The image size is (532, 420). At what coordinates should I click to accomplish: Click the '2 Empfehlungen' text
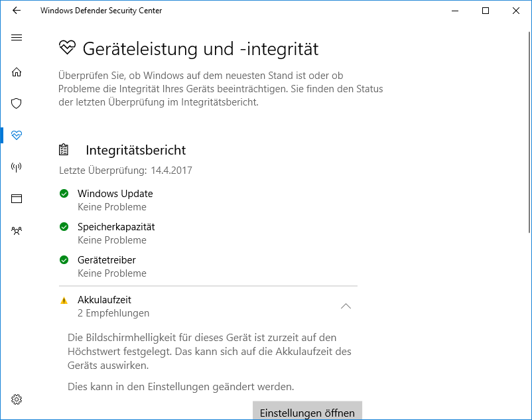click(113, 313)
